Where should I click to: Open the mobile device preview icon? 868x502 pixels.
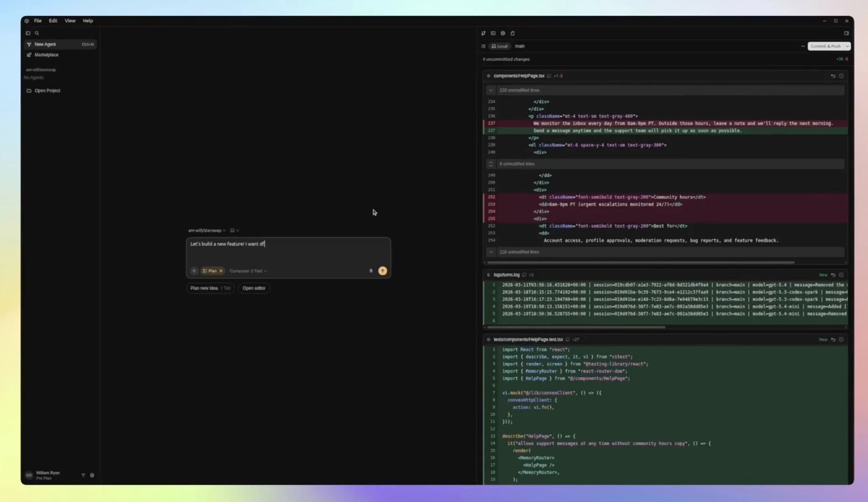[x=513, y=33]
